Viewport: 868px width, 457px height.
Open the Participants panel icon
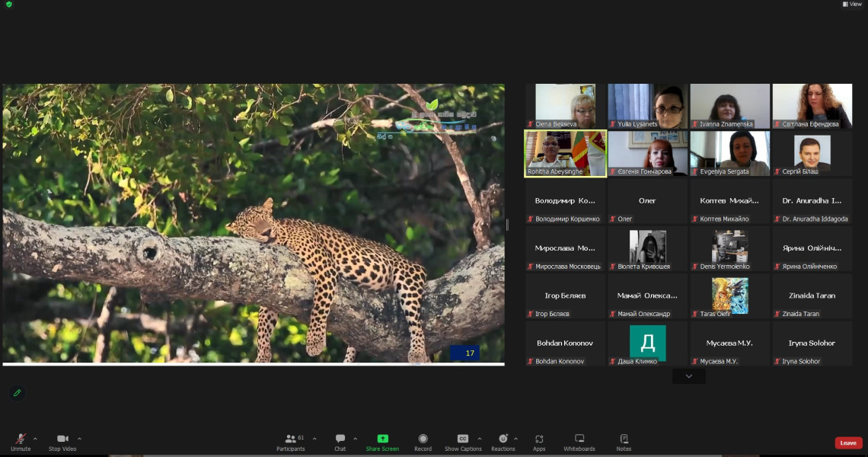290,439
